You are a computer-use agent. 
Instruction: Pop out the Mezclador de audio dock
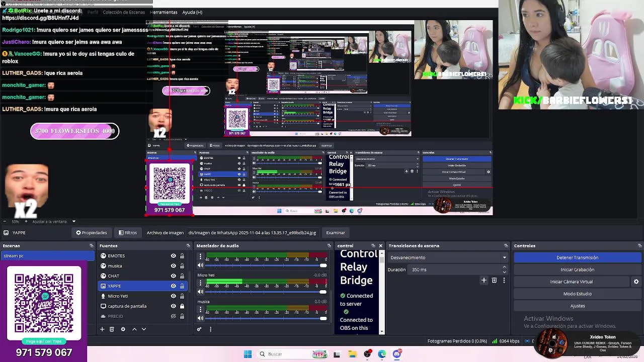coord(330,246)
